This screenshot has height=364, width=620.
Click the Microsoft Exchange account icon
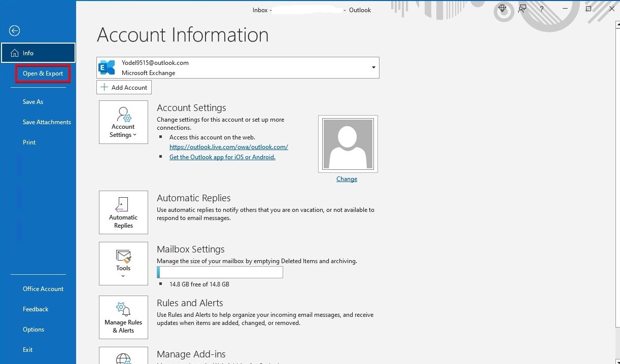pos(107,67)
